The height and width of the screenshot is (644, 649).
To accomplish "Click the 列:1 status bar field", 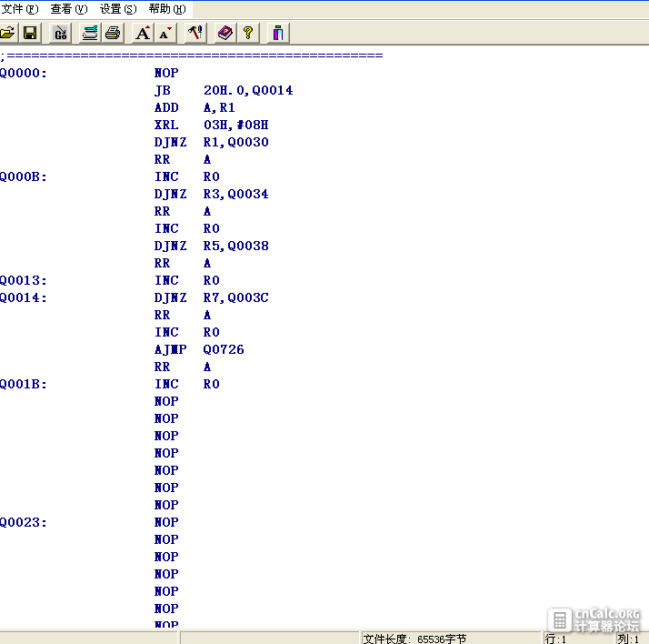I will 631,639.
